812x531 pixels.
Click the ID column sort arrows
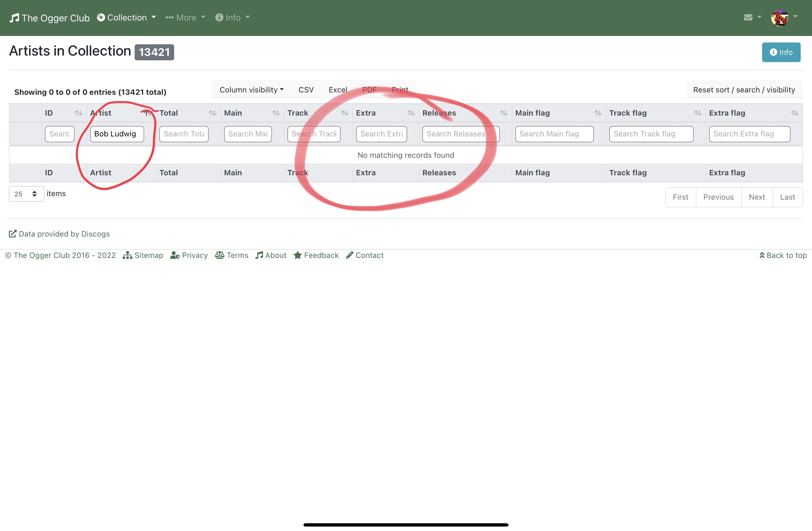click(78, 113)
